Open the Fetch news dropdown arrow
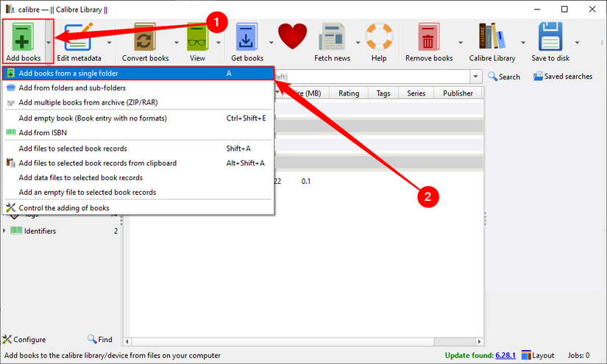The width and height of the screenshot is (607, 364). click(358, 42)
